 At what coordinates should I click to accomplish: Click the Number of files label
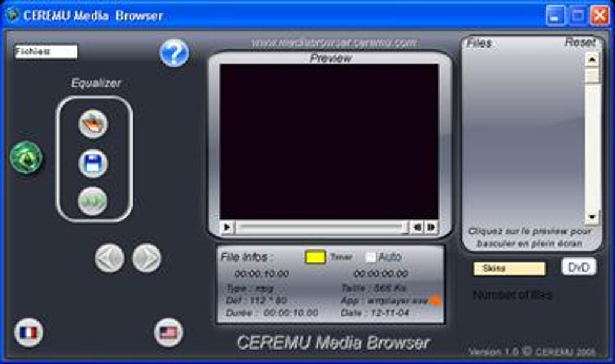(x=512, y=295)
